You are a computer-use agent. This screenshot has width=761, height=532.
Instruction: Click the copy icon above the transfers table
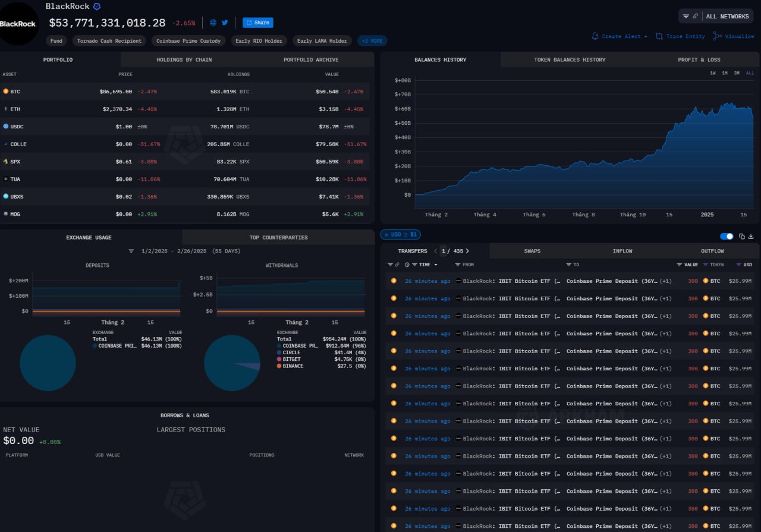point(742,237)
